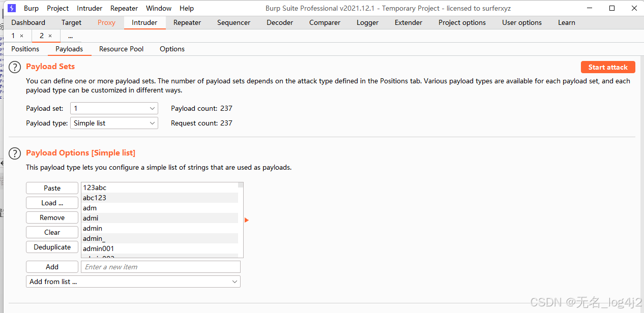This screenshot has height=313, width=644.
Task: Open the Payload Sets help icon
Action: coord(16,67)
